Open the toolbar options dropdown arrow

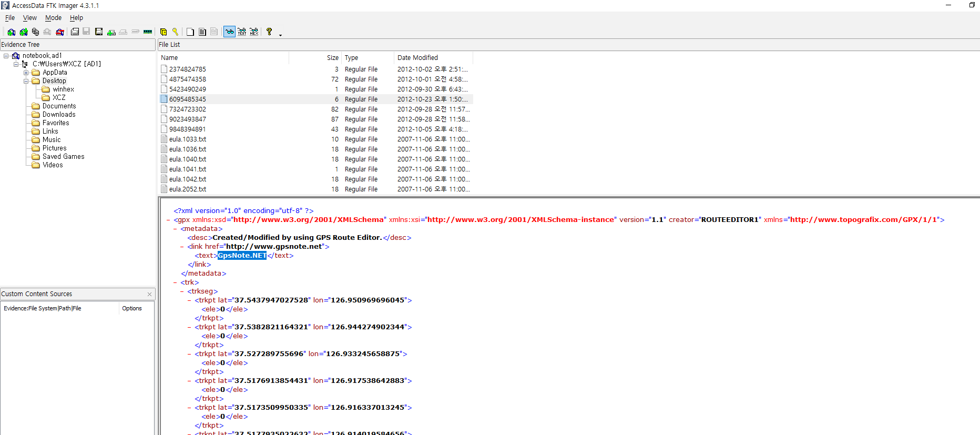[280, 35]
